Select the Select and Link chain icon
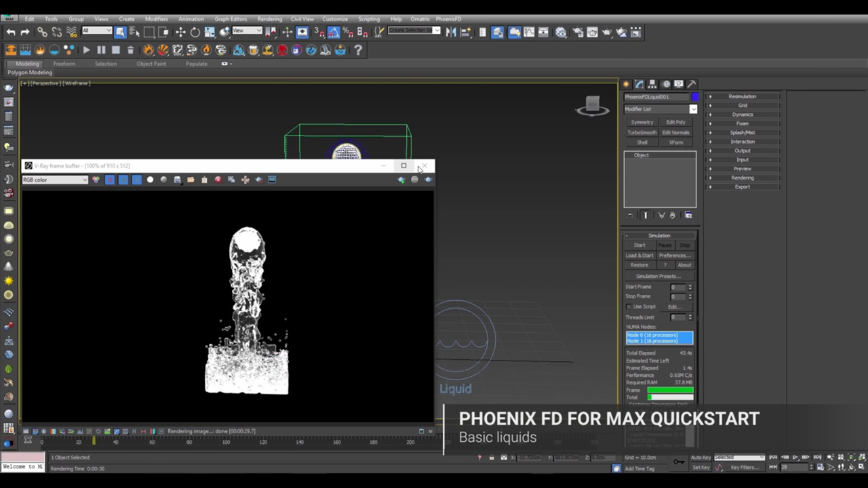 (42, 32)
